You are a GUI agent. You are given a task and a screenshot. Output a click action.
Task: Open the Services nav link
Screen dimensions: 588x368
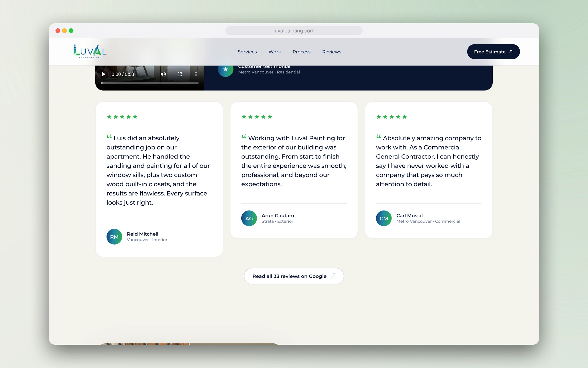point(247,52)
